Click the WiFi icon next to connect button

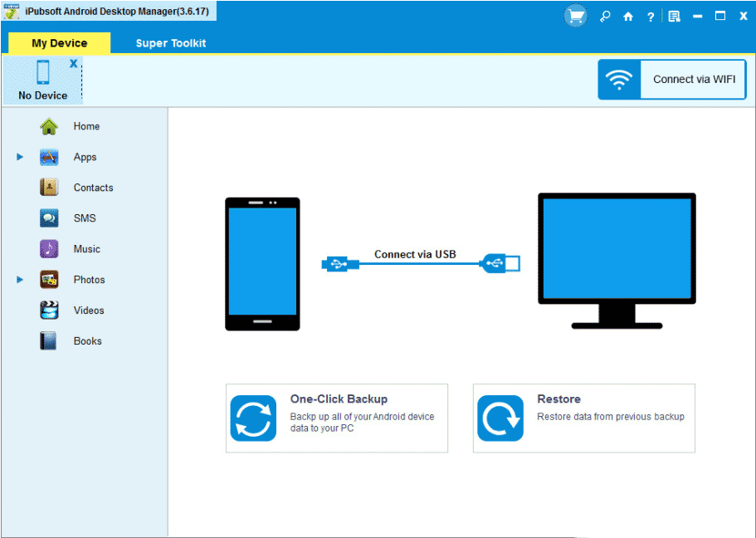pyautogui.click(x=619, y=79)
